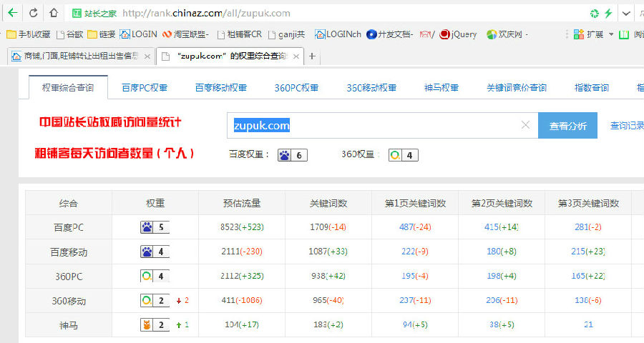Open the 欢庆网 bookmark

coord(507,34)
